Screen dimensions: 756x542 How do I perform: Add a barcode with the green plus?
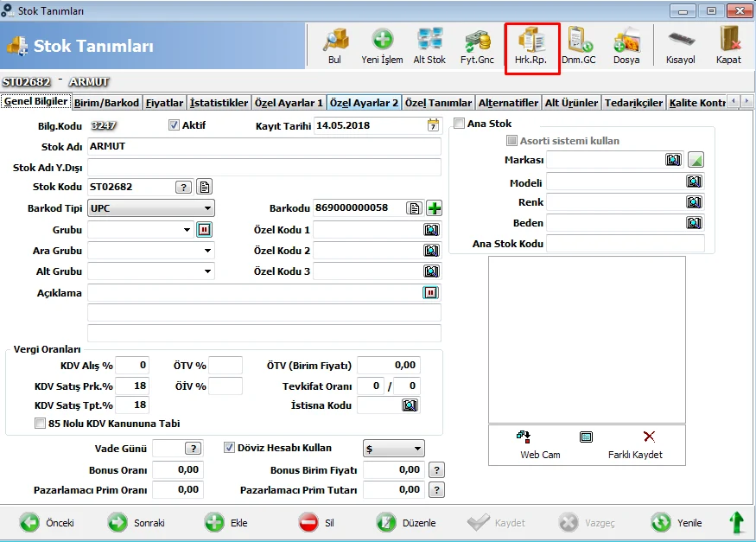pos(435,208)
